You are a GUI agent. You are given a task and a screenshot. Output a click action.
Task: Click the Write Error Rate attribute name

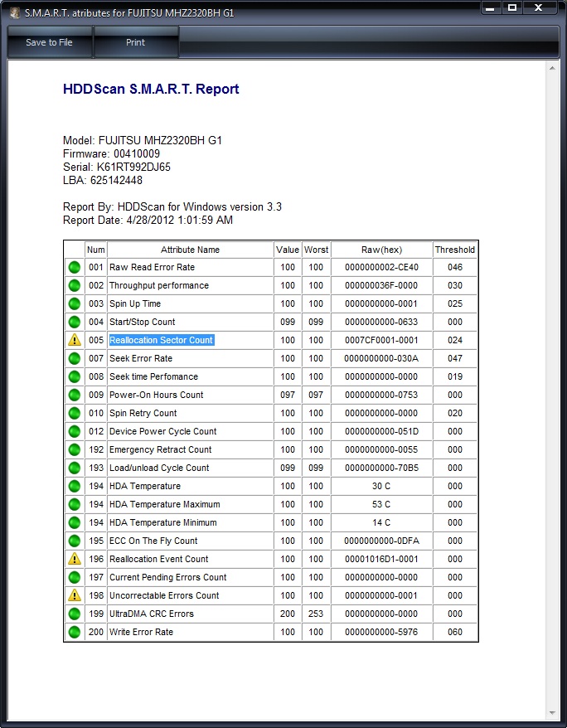point(141,633)
